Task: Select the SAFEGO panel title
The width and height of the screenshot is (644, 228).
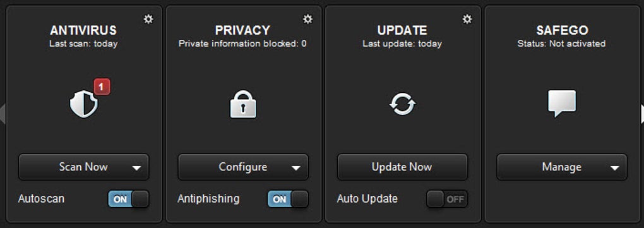Action: point(562,30)
